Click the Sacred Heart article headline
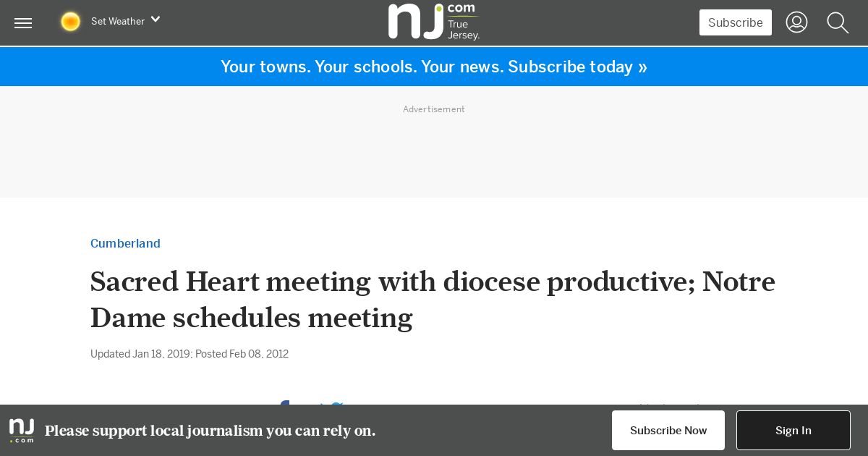Viewport: 868px width, 456px height. pos(433,299)
